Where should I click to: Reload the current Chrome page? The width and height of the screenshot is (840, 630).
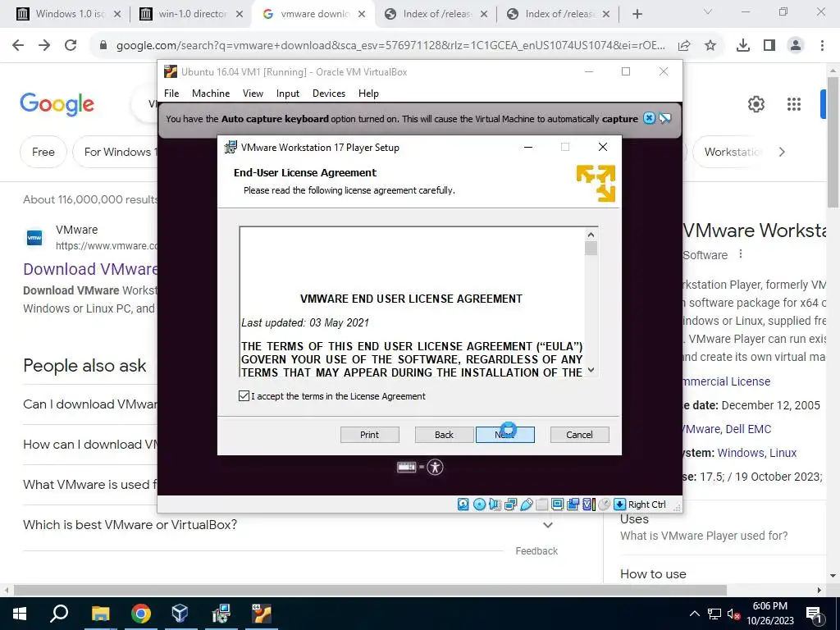pos(71,46)
